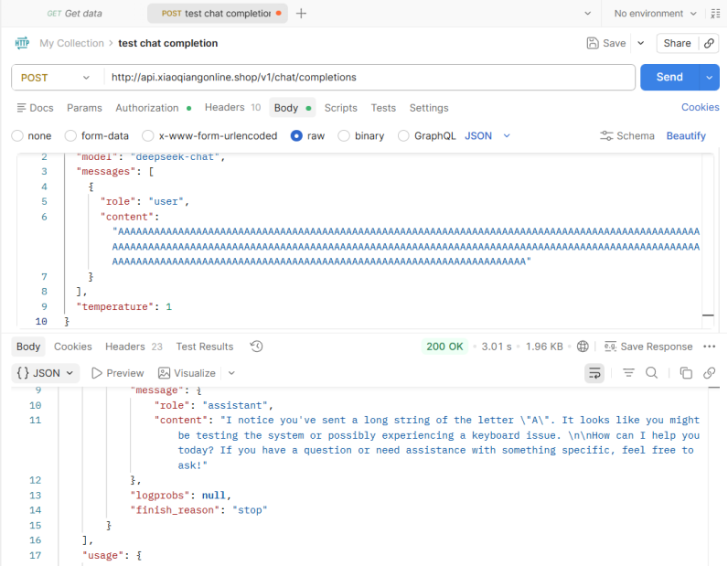Click the response filter icon
The image size is (728, 566).
click(628, 373)
